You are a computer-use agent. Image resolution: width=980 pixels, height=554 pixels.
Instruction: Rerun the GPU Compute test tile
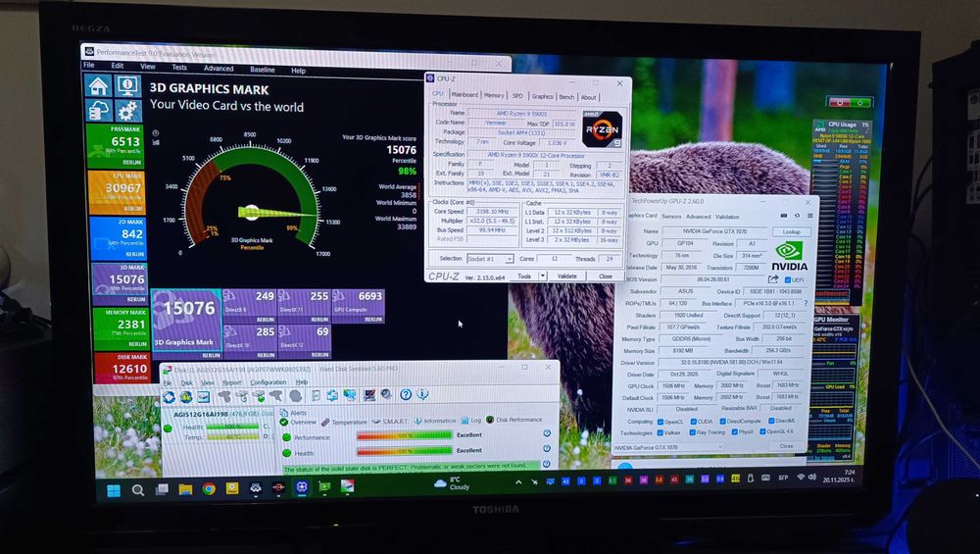point(373,320)
